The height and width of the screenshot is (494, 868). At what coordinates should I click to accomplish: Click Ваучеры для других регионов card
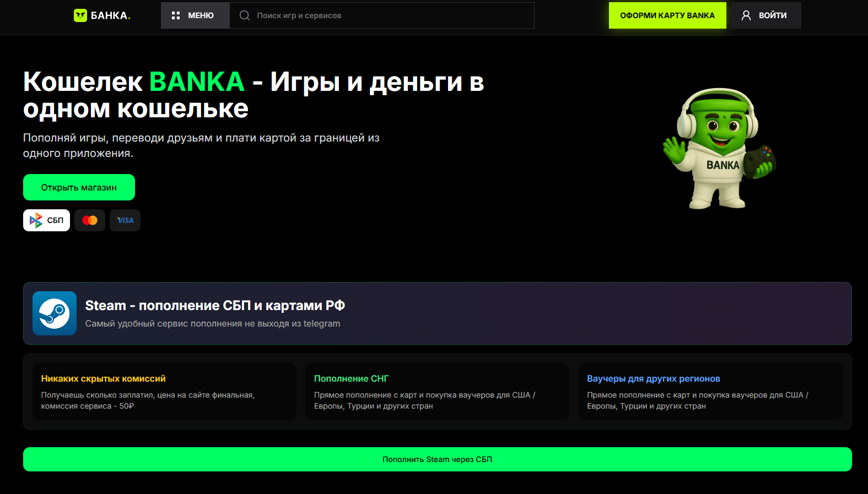click(710, 392)
